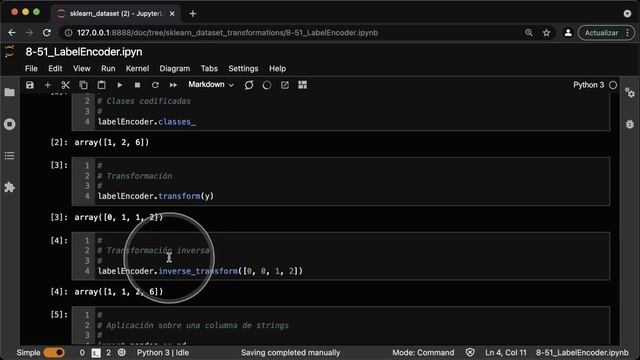The height and width of the screenshot is (360, 640).
Task: Open the debugger bug icon in right sidebar
Action: [630, 124]
